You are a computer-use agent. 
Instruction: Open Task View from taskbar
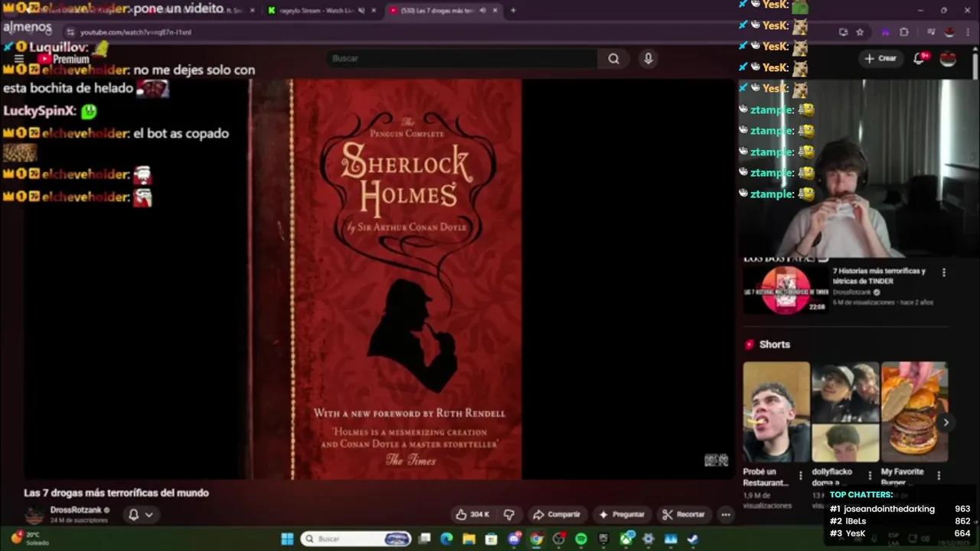click(425, 539)
